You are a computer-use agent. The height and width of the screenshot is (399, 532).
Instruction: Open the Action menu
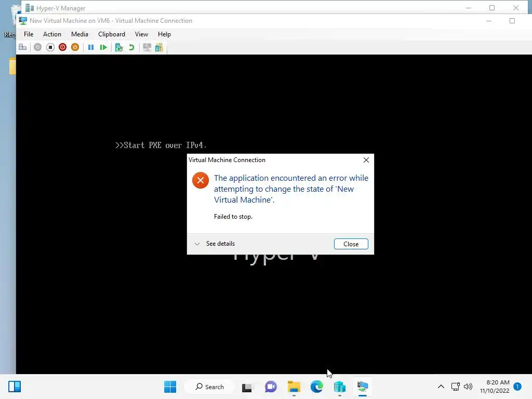[52, 34]
